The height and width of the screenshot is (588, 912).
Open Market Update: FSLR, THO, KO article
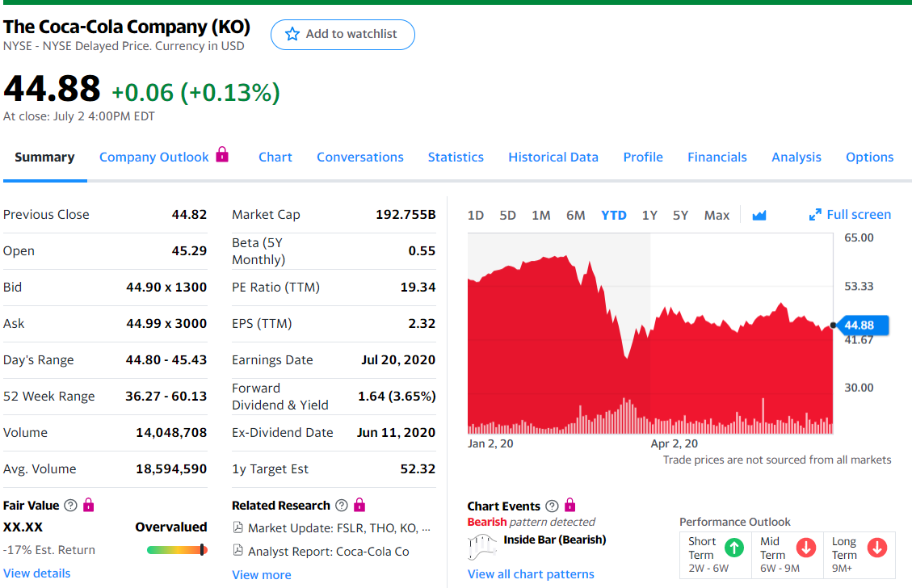[339, 528]
